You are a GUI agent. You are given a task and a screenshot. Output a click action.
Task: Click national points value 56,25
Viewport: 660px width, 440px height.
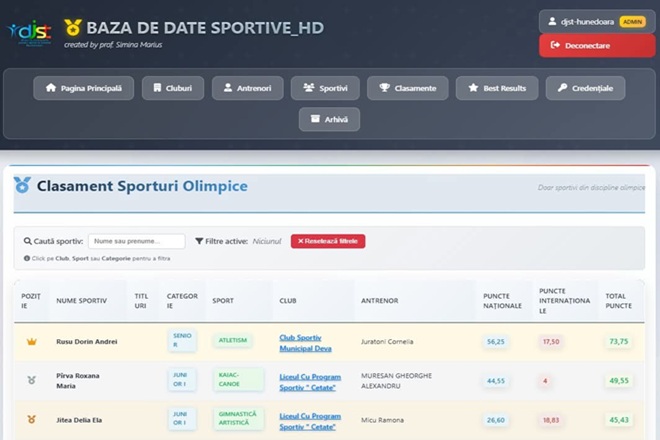(x=495, y=341)
